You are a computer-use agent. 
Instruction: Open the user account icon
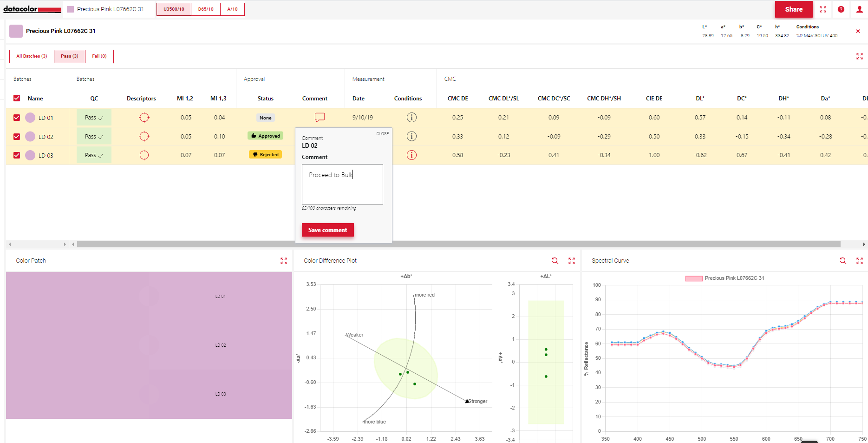pyautogui.click(x=859, y=9)
